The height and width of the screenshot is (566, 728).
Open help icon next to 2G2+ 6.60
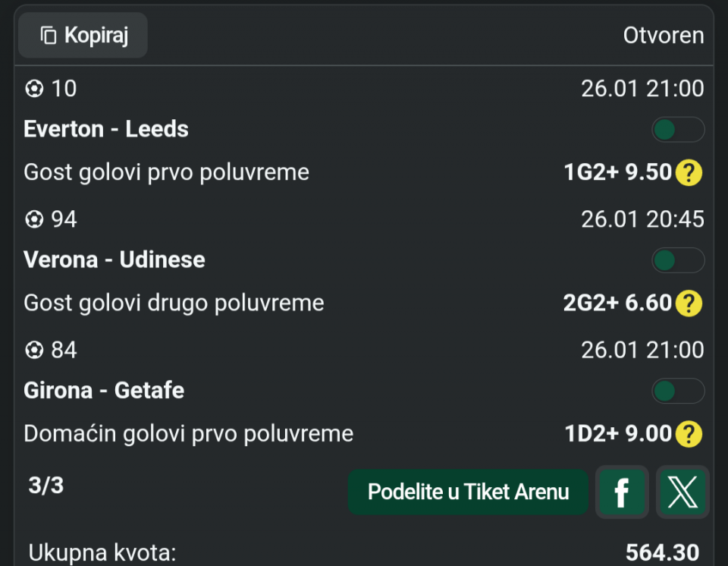pyautogui.click(x=689, y=303)
